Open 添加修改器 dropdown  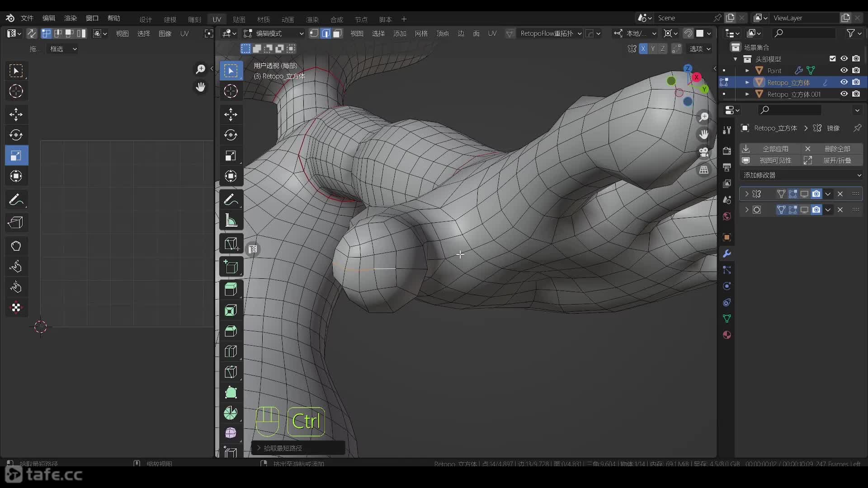pyautogui.click(x=801, y=175)
